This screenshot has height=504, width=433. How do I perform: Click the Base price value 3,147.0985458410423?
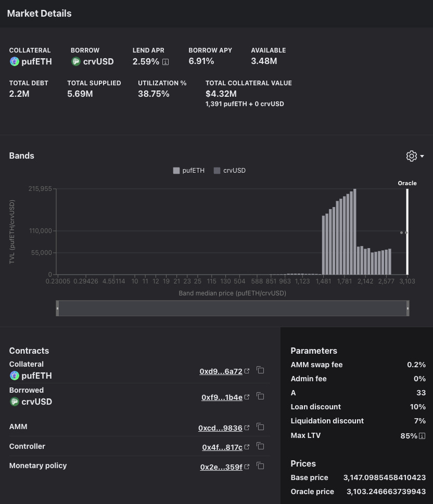(x=385, y=477)
